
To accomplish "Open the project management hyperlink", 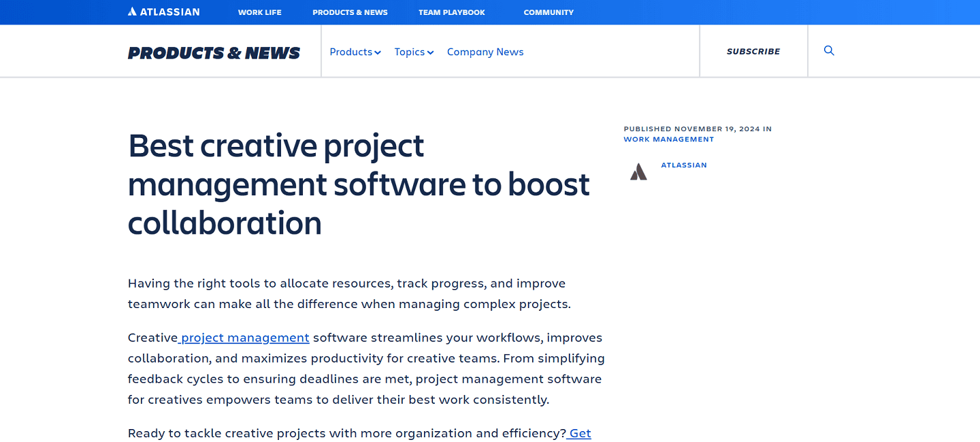I will click(243, 337).
